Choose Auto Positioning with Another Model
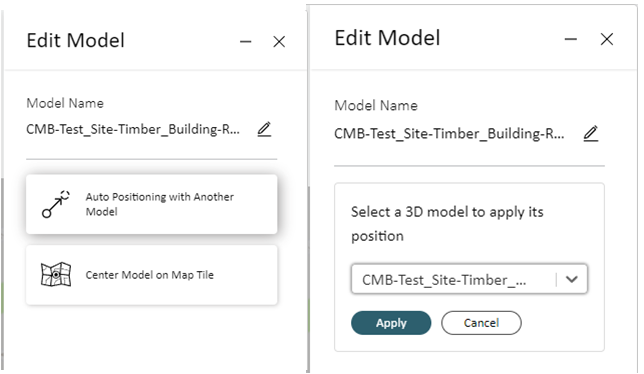644x374 pixels. click(x=152, y=204)
